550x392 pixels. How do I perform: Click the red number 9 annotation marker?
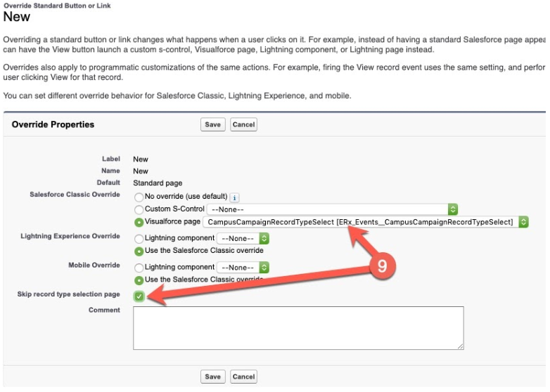[x=380, y=266]
